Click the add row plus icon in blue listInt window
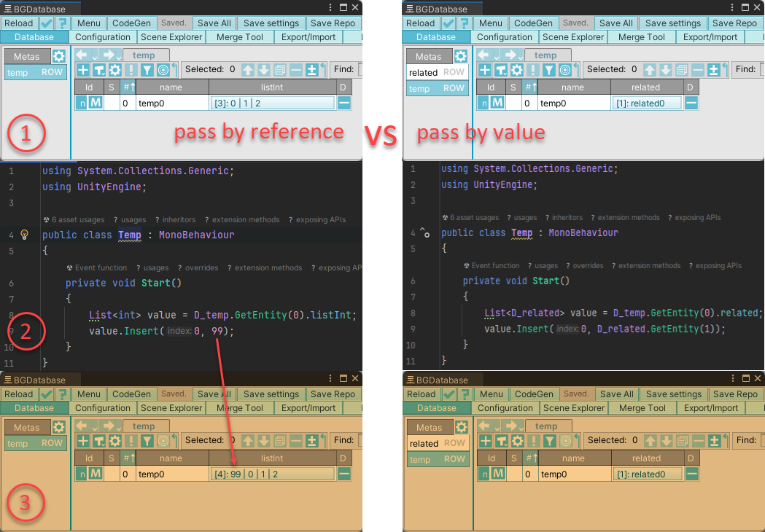765x532 pixels. coord(83,70)
